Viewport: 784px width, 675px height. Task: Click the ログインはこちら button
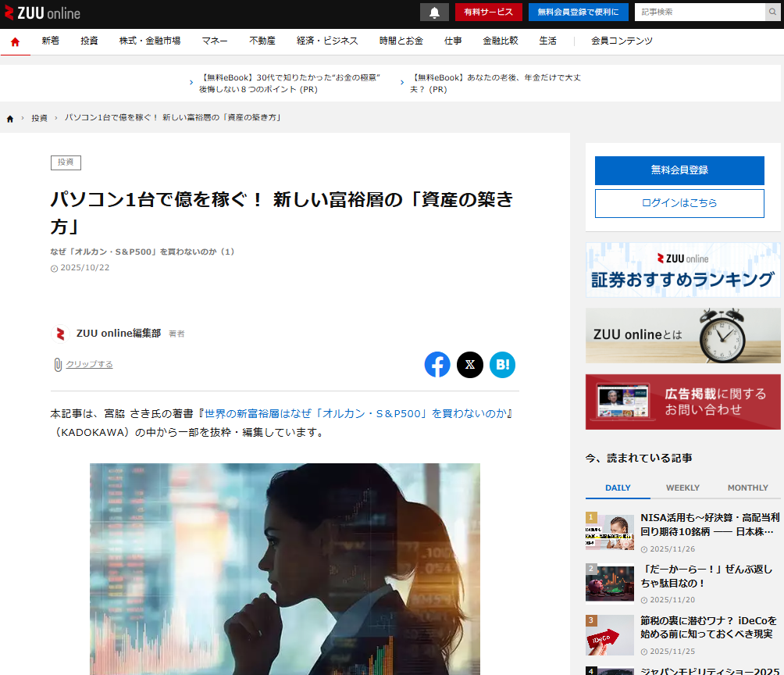point(679,203)
